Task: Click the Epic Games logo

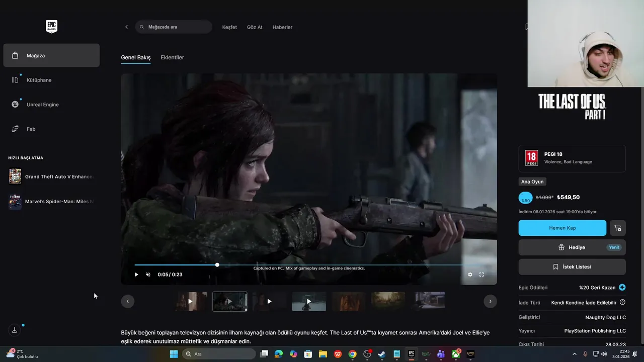Action: coord(51,27)
